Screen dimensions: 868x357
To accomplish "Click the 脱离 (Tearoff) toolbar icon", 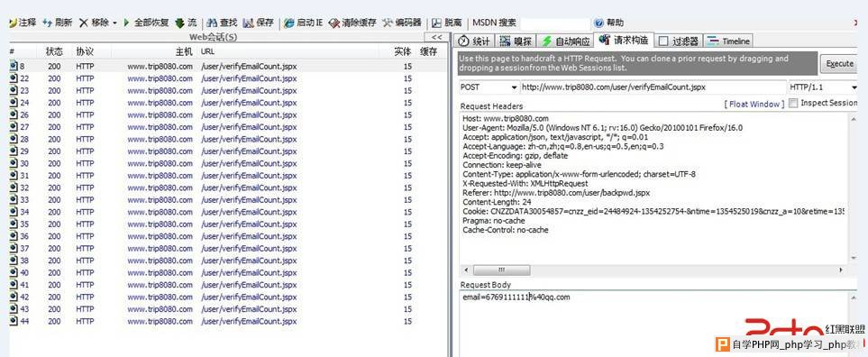I will tap(436, 23).
